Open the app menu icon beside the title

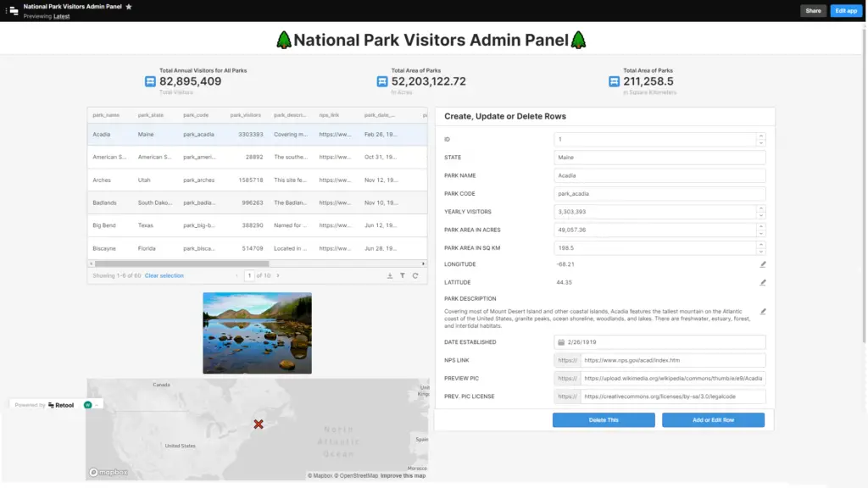pos(12,10)
